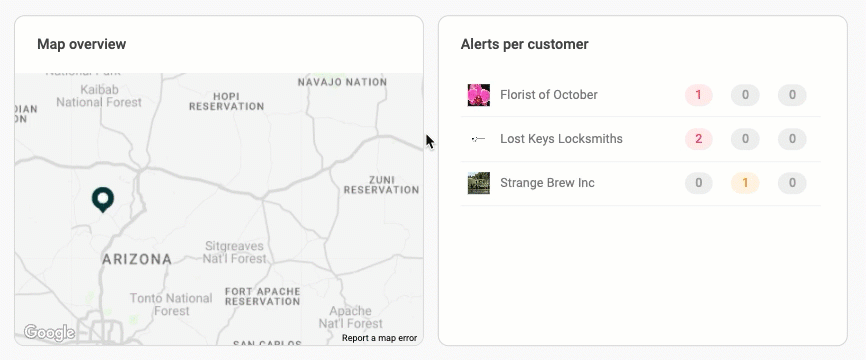This screenshot has width=866, height=360.
Task: Click the last grey 0 badge for Lost Keys Locksmiths
Action: coord(792,139)
